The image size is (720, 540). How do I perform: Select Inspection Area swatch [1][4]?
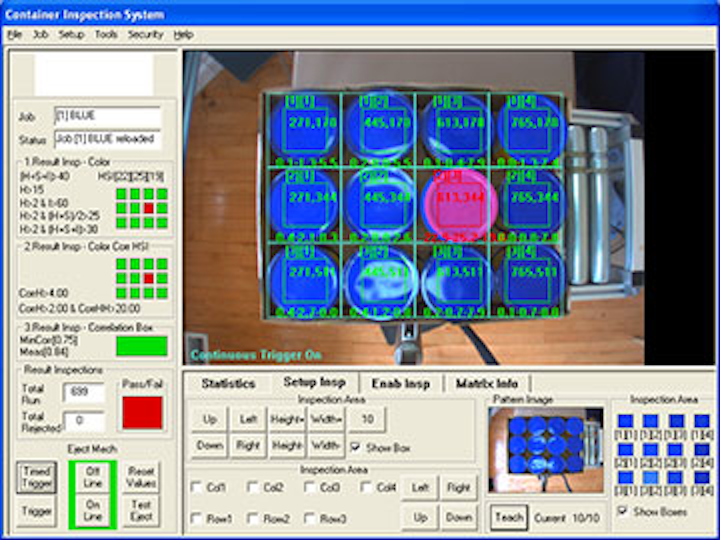pos(702,422)
